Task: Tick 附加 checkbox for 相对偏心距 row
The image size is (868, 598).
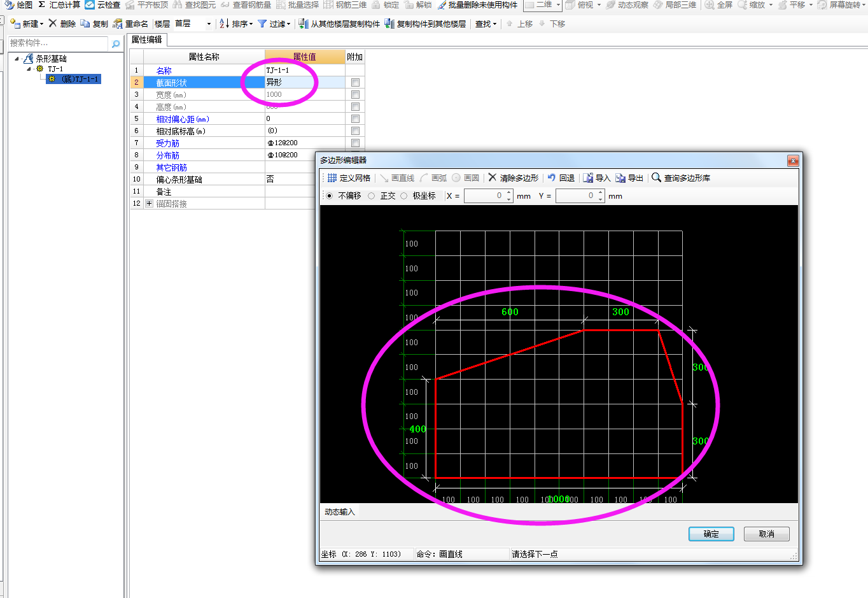Action: [355, 118]
